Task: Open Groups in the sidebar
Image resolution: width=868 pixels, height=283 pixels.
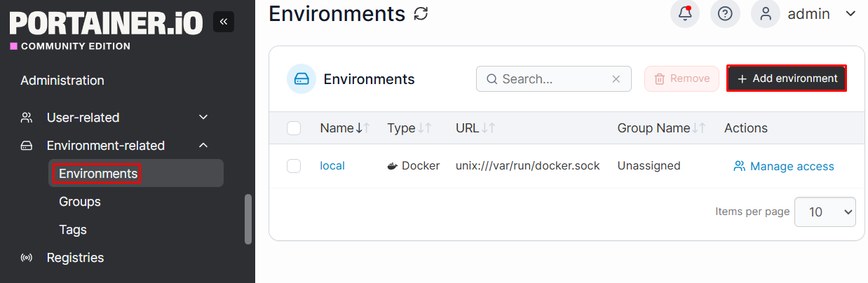Action: 80,202
